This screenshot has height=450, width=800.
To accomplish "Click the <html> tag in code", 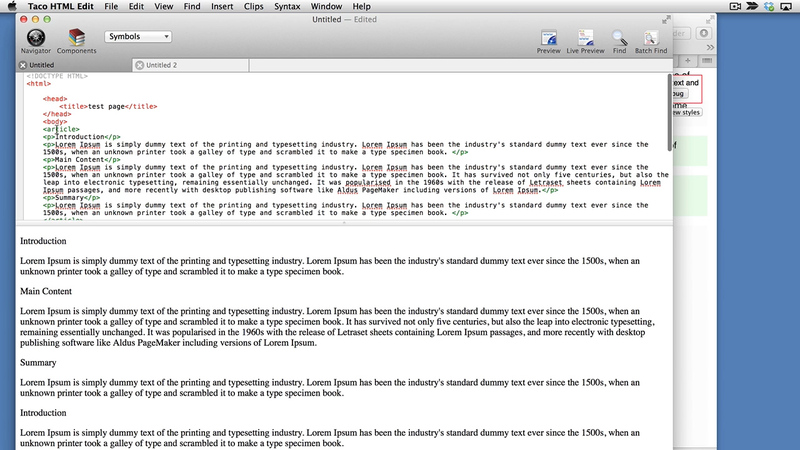I will pyautogui.click(x=39, y=84).
